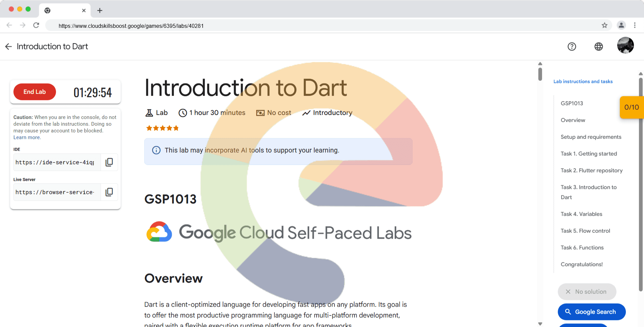Viewport: 644px width, 327px height.
Task: Navigate to Setup and requirements
Action: coord(591,137)
